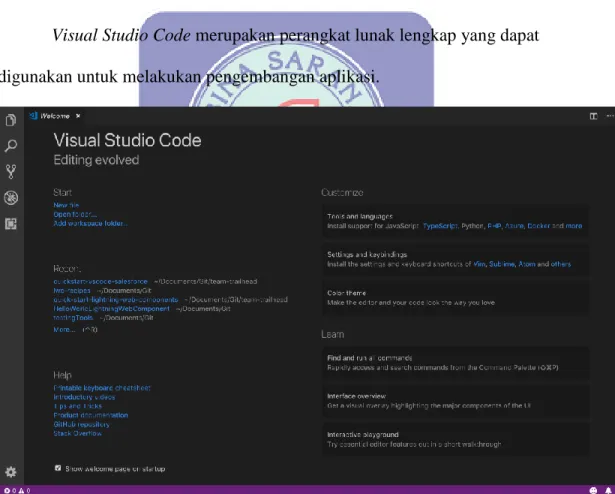Open Product documentation link
Screen dimensions: 615x494
91,415
